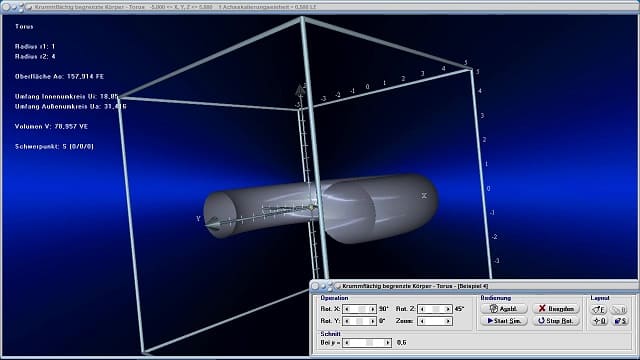640x360 pixels.
Task: Click the Layout O icon button
Action: pos(599,321)
